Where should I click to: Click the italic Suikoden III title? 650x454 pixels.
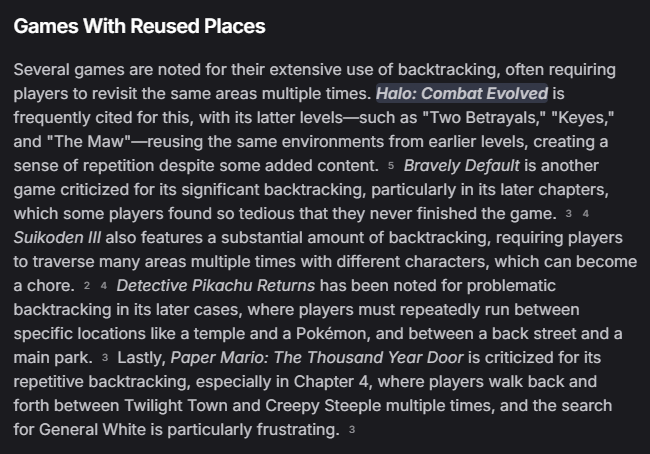pos(57,238)
